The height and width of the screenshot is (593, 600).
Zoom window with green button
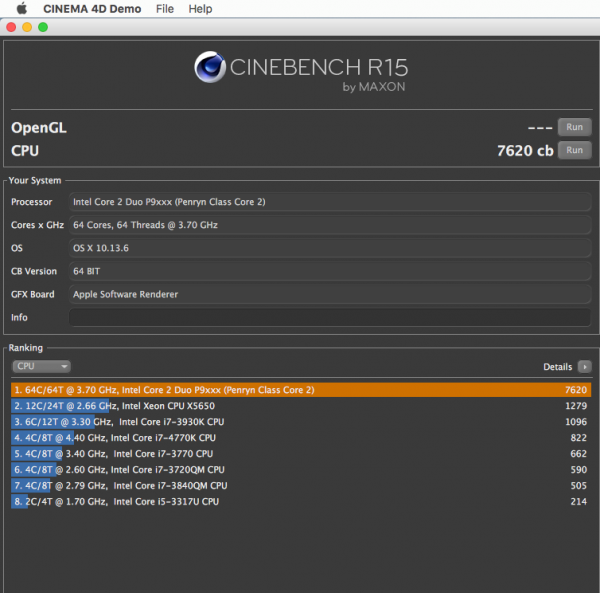pos(43,27)
